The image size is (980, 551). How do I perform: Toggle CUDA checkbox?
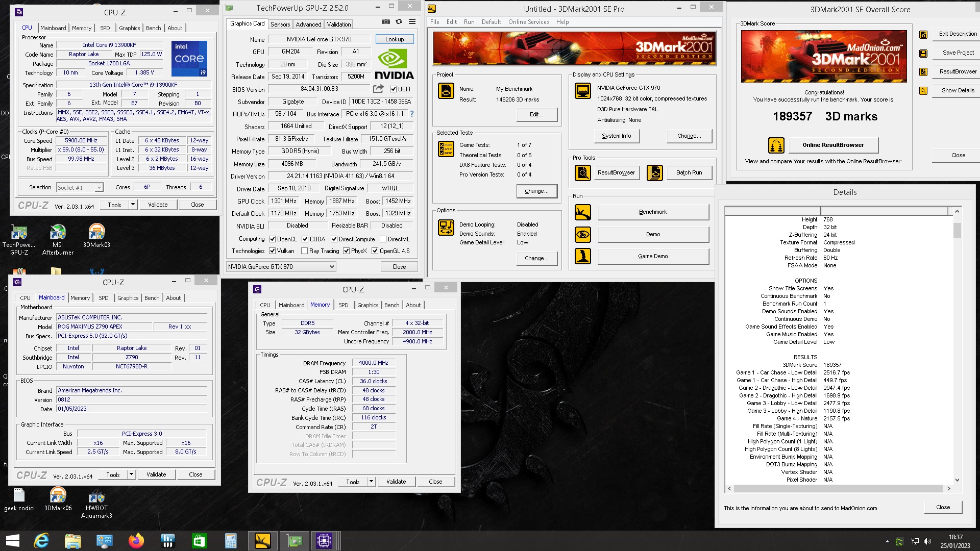pyautogui.click(x=305, y=239)
